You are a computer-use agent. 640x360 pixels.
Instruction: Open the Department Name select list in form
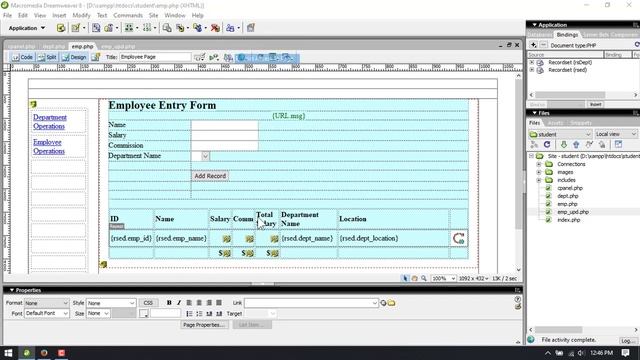[200, 156]
